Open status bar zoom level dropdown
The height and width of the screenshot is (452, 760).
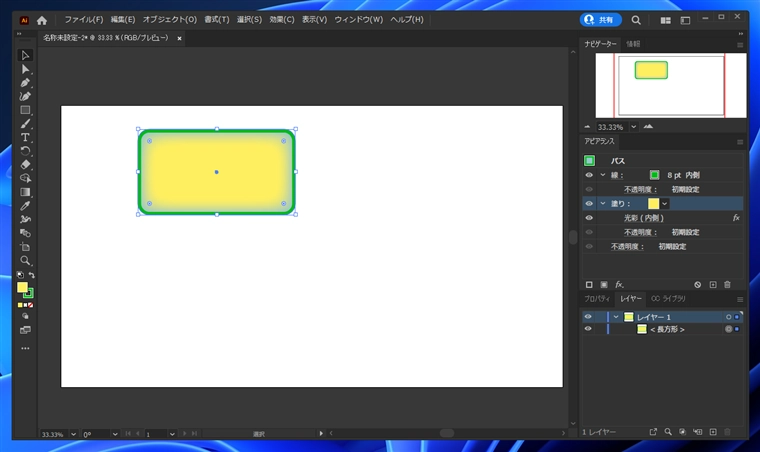point(73,434)
